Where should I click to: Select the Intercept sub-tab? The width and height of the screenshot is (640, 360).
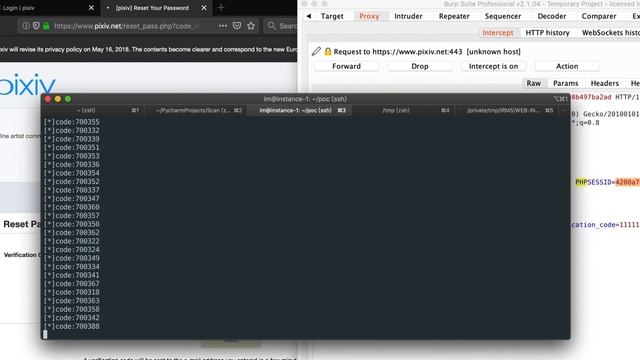[498, 33]
